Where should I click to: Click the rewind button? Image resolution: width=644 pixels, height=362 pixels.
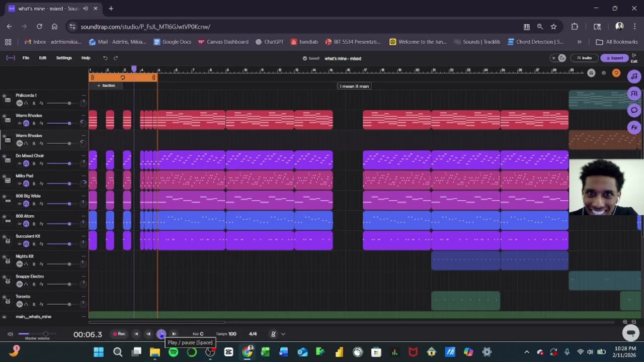[x=148, y=334]
